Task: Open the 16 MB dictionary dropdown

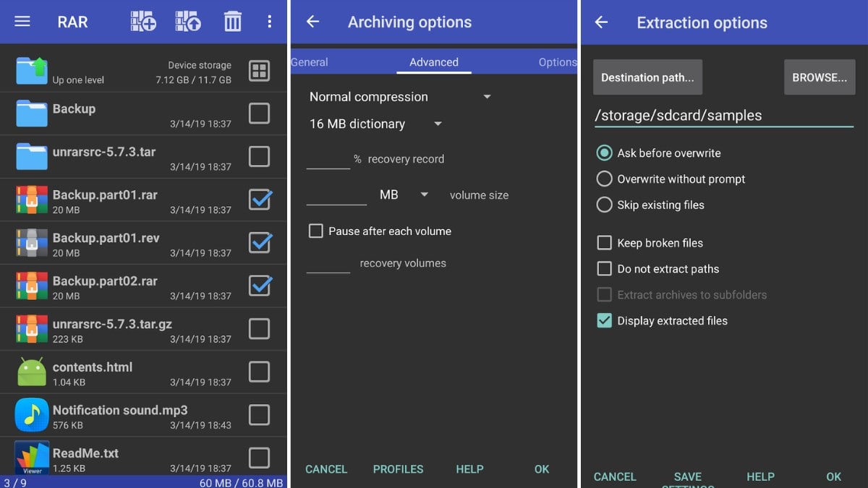Action: pyautogui.click(x=375, y=124)
